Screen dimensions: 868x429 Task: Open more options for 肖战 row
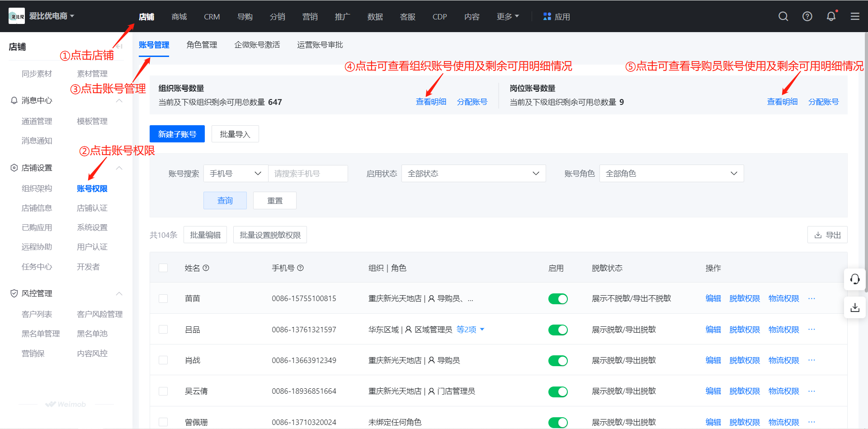pos(811,360)
